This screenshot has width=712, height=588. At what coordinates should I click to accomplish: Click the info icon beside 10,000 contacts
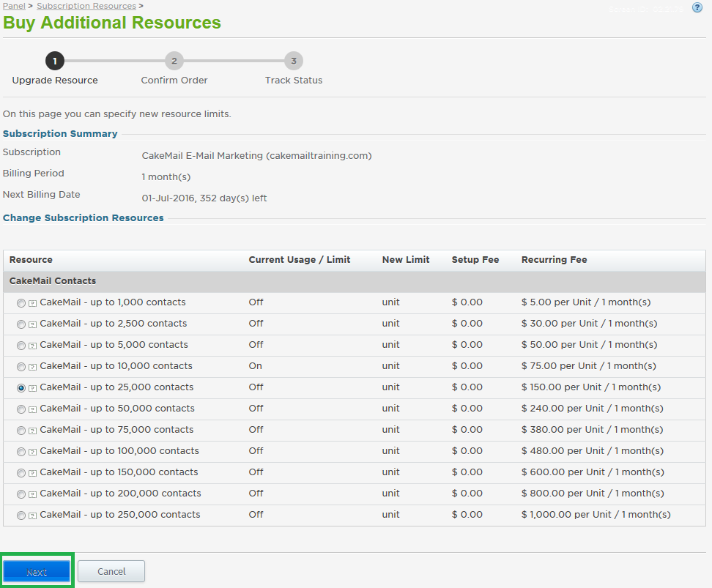pyautogui.click(x=33, y=367)
